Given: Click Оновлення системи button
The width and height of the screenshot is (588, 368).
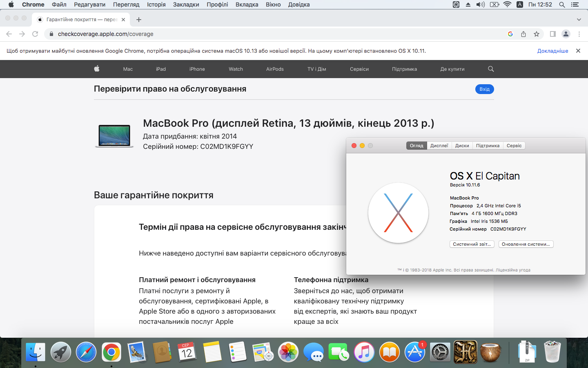Looking at the screenshot, I should 526,244.
